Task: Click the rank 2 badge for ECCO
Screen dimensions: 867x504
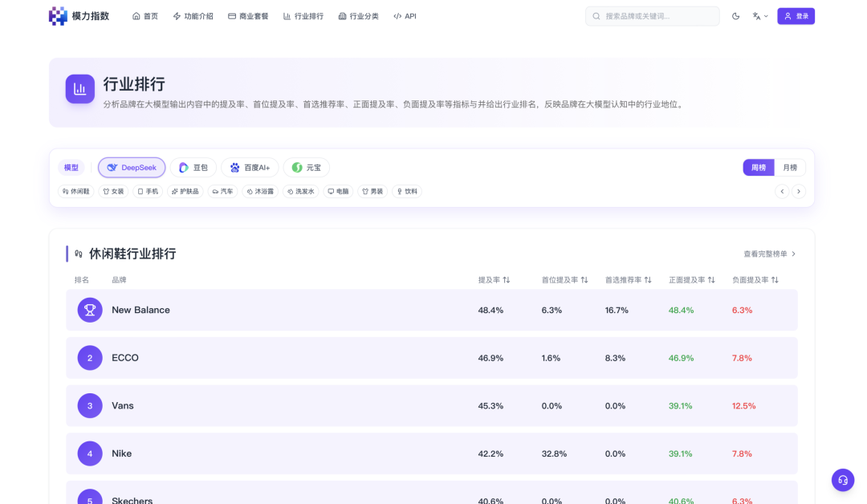Action: coord(90,358)
